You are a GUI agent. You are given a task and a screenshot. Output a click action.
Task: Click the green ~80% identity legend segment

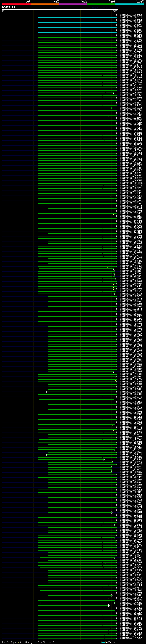click(101, 4)
